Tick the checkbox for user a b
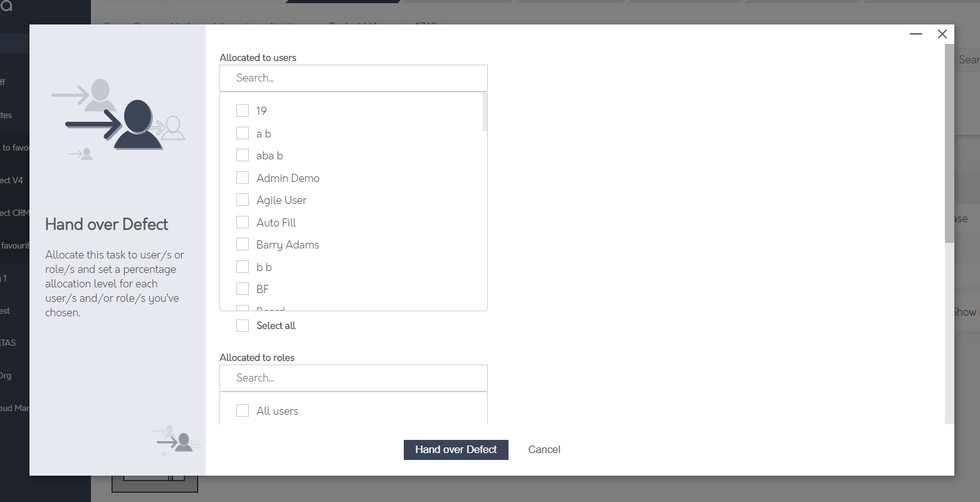The width and height of the screenshot is (980, 502). [x=243, y=134]
